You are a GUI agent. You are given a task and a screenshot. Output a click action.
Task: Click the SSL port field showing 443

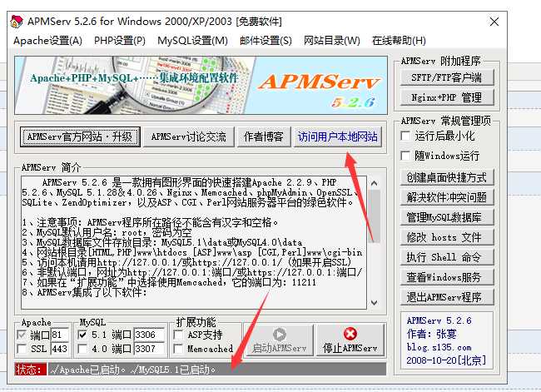[x=60, y=349]
